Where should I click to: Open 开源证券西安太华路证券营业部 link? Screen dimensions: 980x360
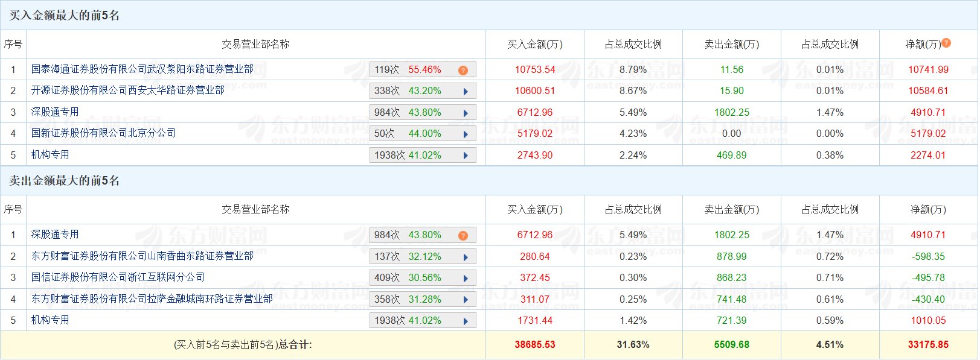point(128,90)
